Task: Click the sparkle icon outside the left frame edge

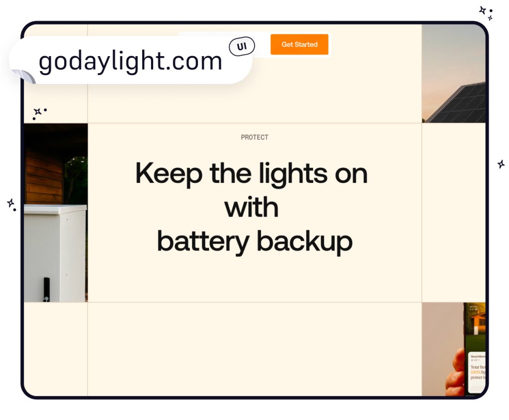Action: pos(10,203)
